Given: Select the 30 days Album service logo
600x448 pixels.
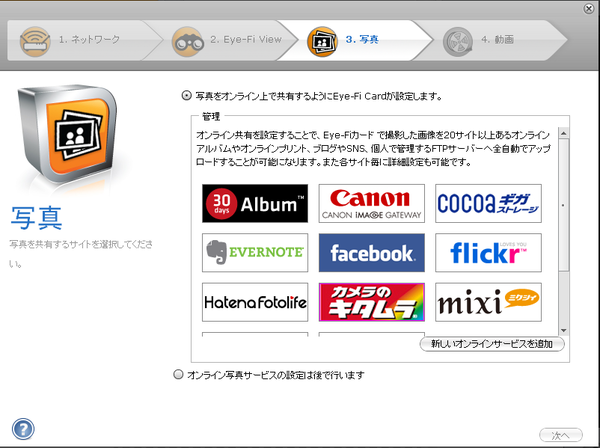Looking at the screenshot, I should (x=255, y=203).
